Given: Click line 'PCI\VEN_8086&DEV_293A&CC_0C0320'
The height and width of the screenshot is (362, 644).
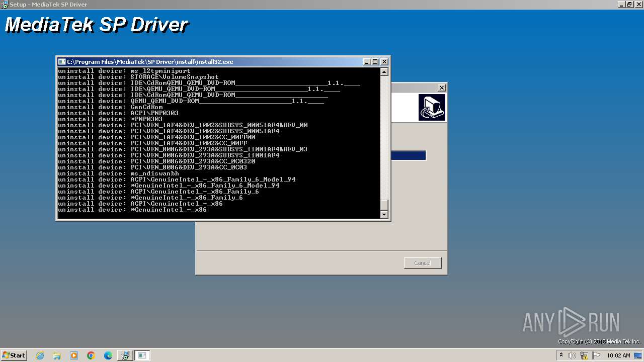Looking at the screenshot, I should pos(156,161).
